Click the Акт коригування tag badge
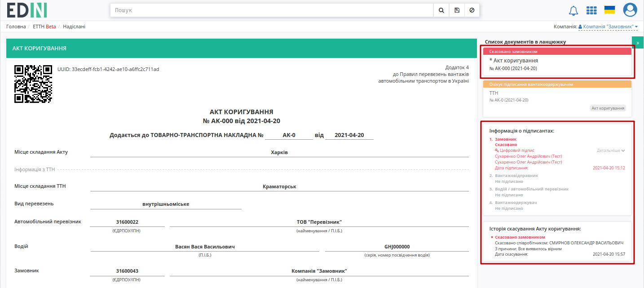 608,108
